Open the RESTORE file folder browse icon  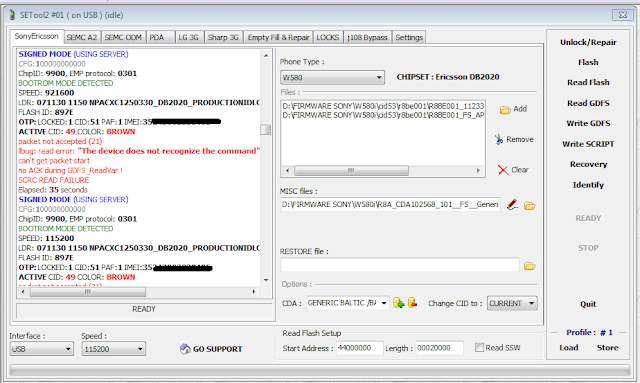click(x=530, y=266)
